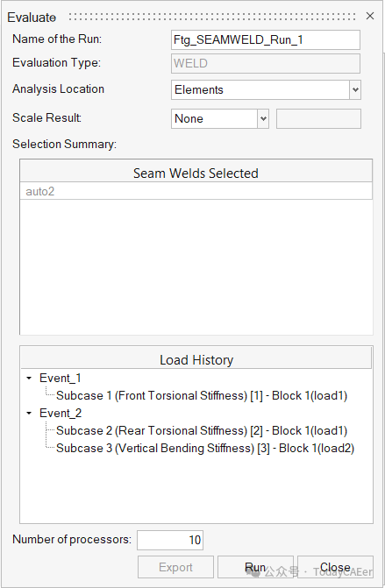Select Subcase 3 Vertical Bending Stiffness item
The width and height of the screenshot is (385, 588).
click(x=205, y=448)
